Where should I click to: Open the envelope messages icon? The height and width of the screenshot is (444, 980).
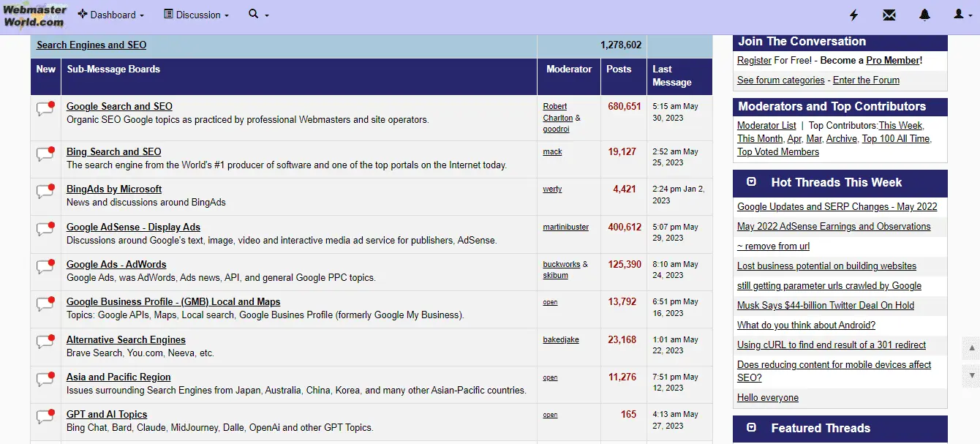889,15
